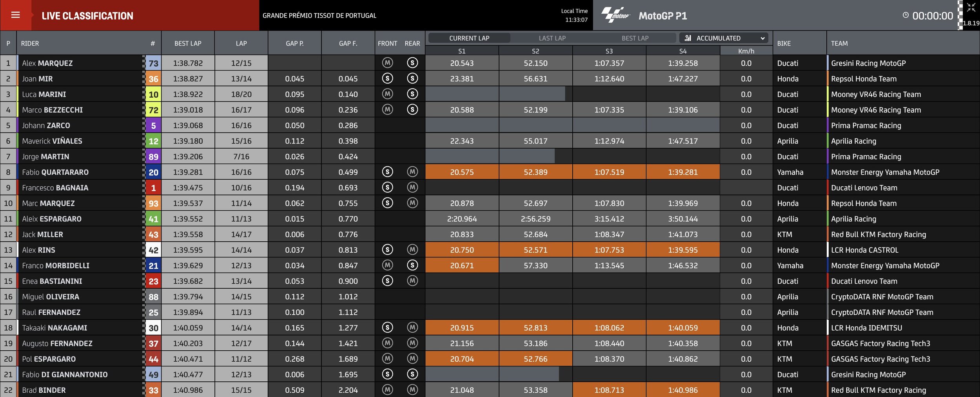Image resolution: width=980 pixels, height=397 pixels.
Task: Select rider Miguel OLIVEIRA
Action: [51, 297]
